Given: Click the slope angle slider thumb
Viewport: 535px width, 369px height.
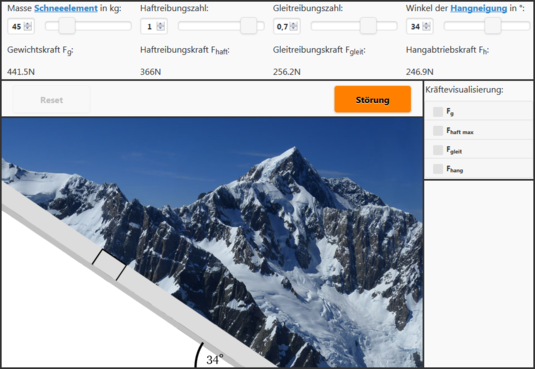Looking at the screenshot, I should tap(493, 26).
